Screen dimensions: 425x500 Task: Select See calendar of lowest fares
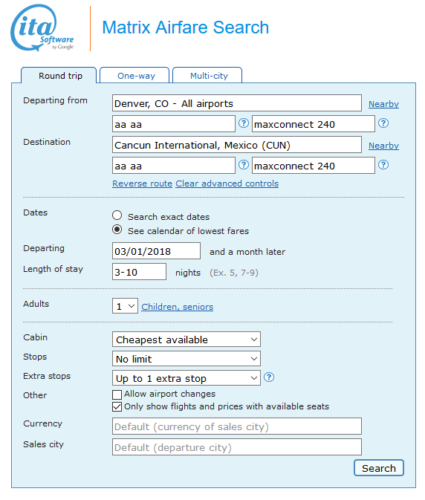tap(117, 230)
